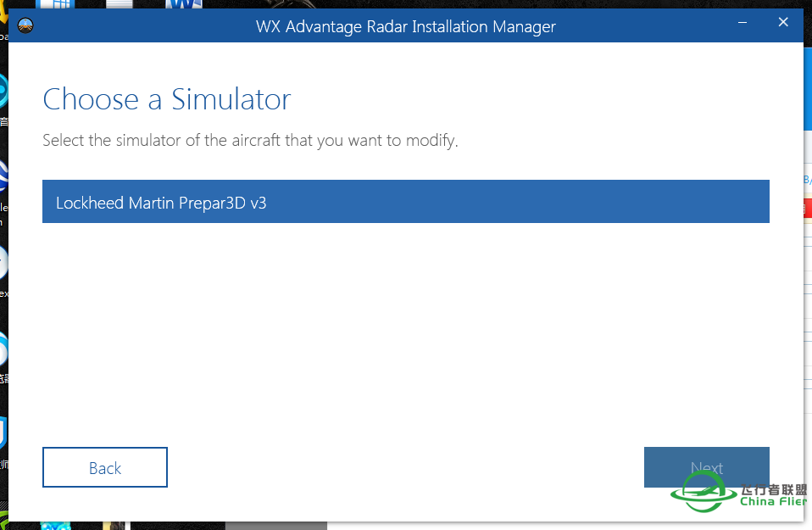Viewport: 812px width, 530px height.
Task: Click the Choose a Simulator heading
Action: [x=166, y=99]
